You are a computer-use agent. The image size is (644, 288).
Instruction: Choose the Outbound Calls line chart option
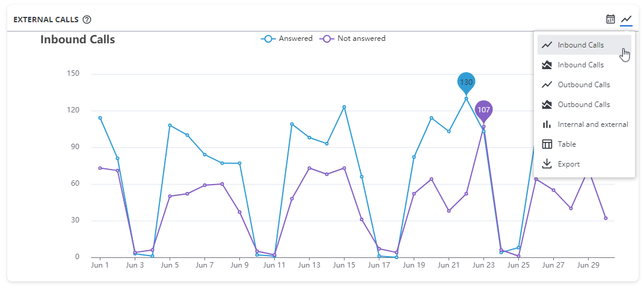coord(583,85)
